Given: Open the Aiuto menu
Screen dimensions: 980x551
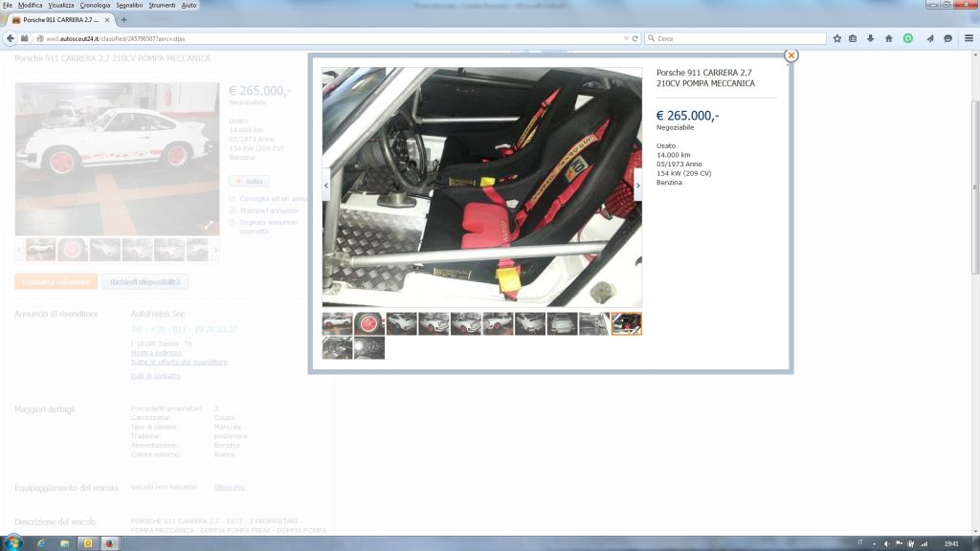Looking at the screenshot, I should click(189, 5).
